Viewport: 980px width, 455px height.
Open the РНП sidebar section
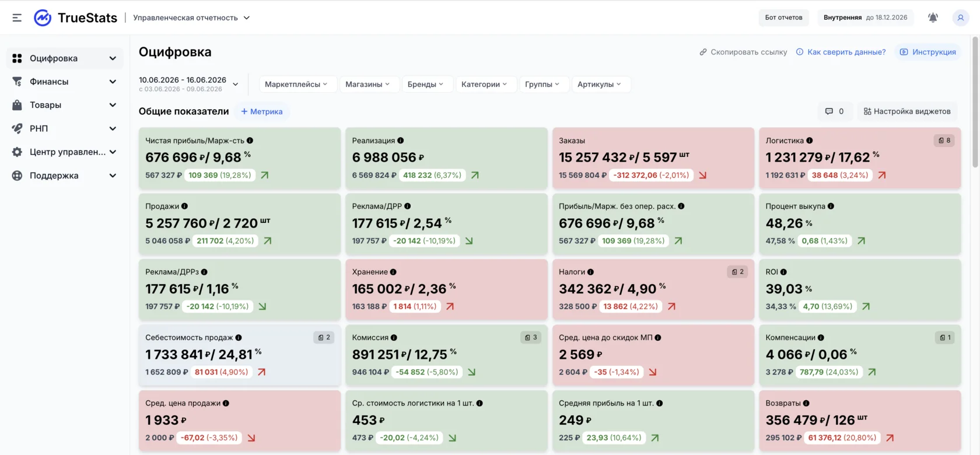tap(64, 128)
